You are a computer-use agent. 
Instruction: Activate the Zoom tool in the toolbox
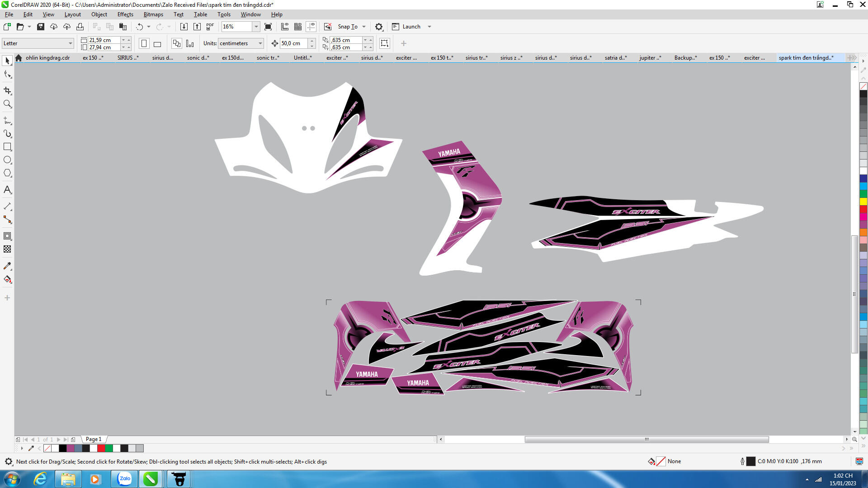(7, 104)
